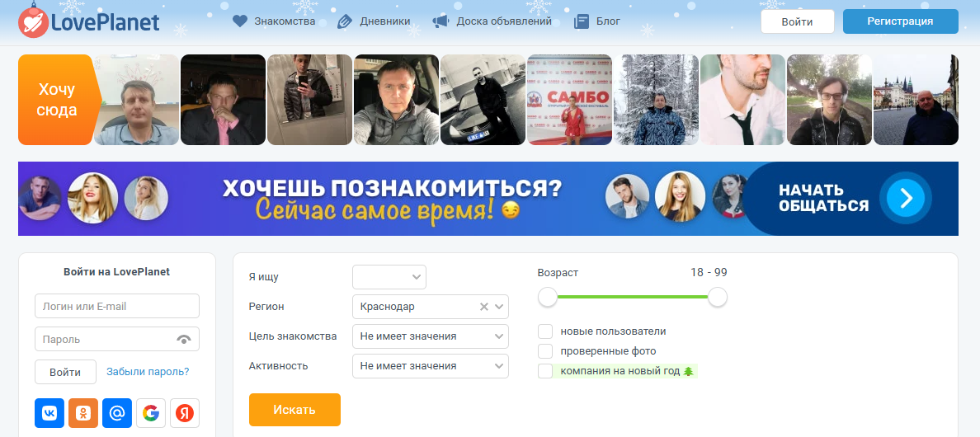980x437 pixels.
Task: Sign in with VK icon
Action: (x=49, y=413)
